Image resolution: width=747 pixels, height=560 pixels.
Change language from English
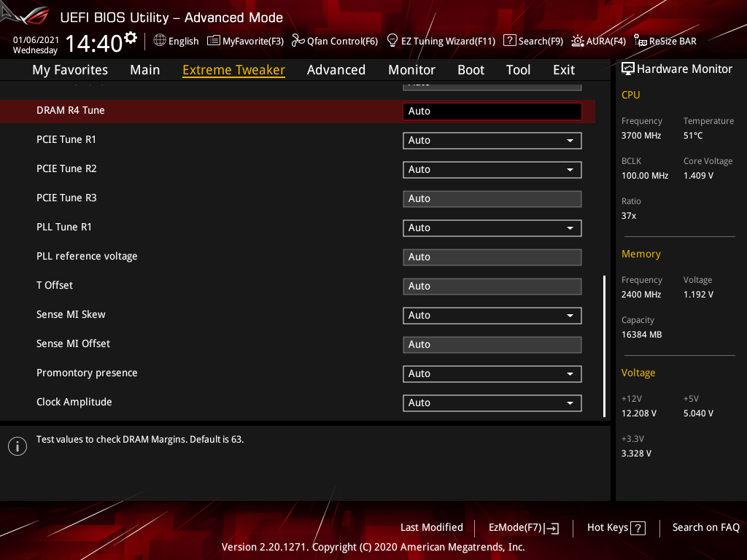[x=177, y=41]
